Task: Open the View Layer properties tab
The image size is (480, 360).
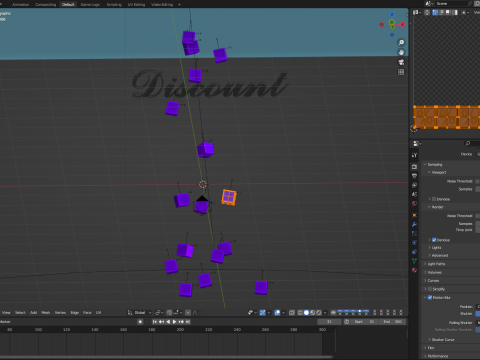Action: tap(414, 185)
